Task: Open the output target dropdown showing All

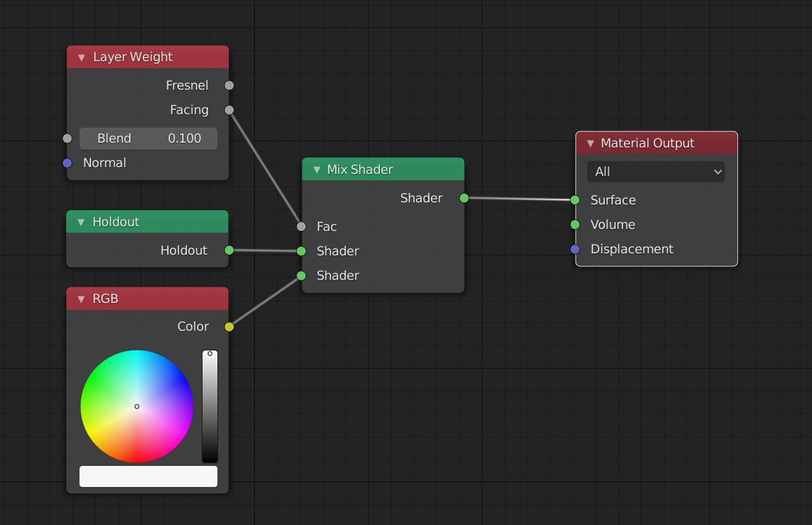Action: 655,171
